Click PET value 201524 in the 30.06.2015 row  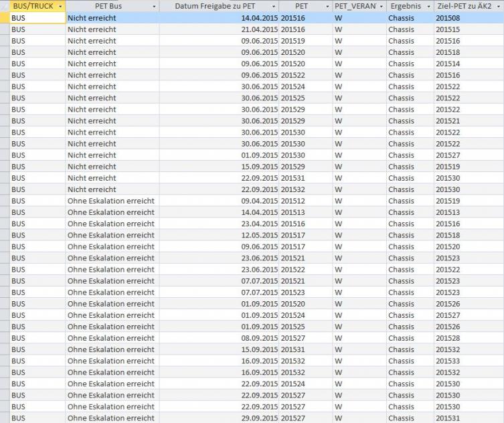292,86
